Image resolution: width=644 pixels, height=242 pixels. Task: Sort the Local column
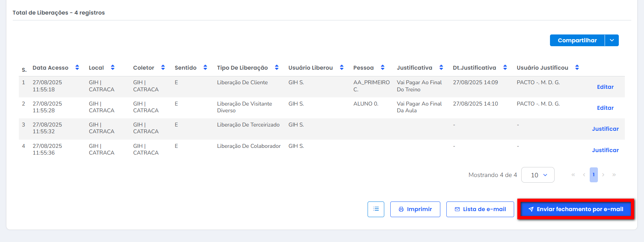112,68
